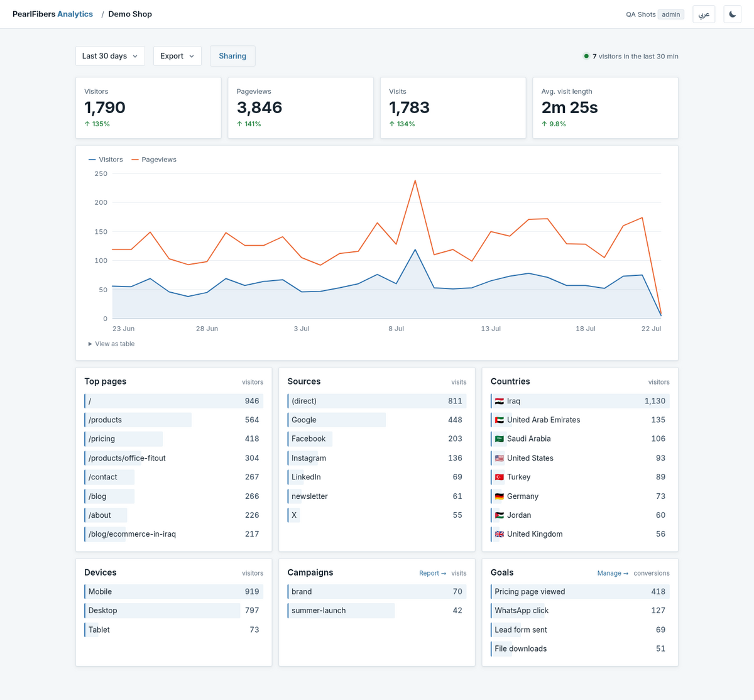The height and width of the screenshot is (700, 754).
Task: Select the newsletter source row
Action: (x=377, y=496)
